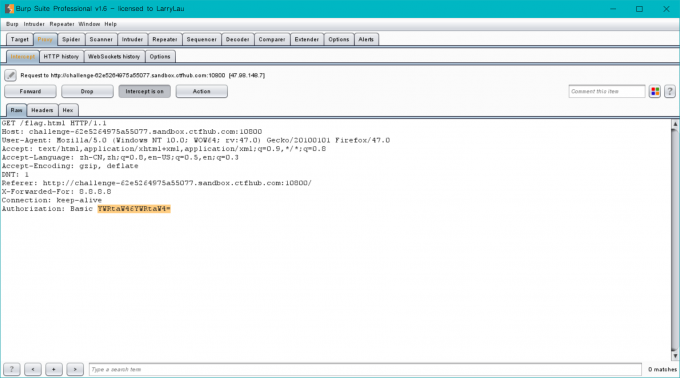
Task: Open the Burp menu
Action: point(12,24)
